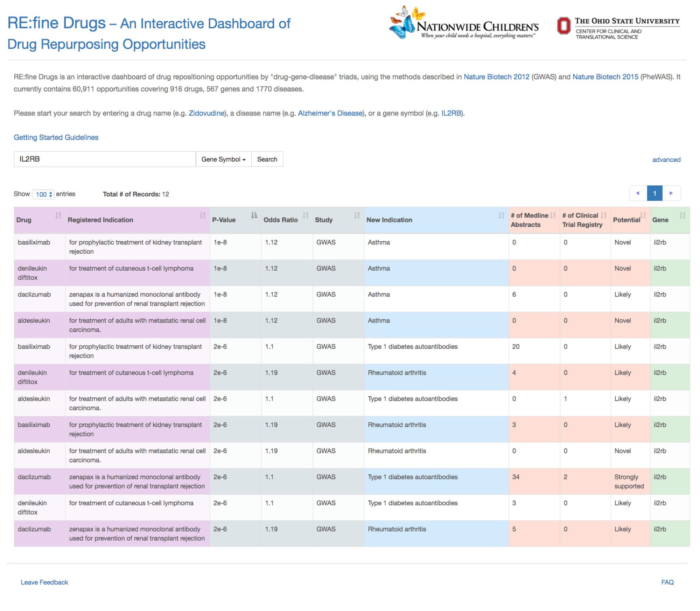Image resolution: width=700 pixels, height=611 pixels.
Task: Focus the IL2RB search field
Action: (x=105, y=159)
